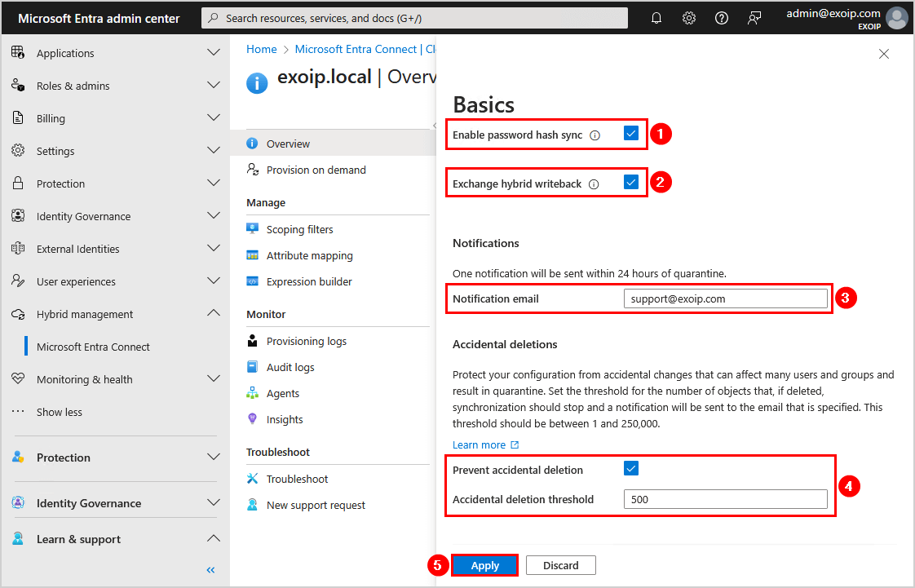The width and height of the screenshot is (915, 588).
Task: Open the feedback icon in top bar
Action: [754, 18]
